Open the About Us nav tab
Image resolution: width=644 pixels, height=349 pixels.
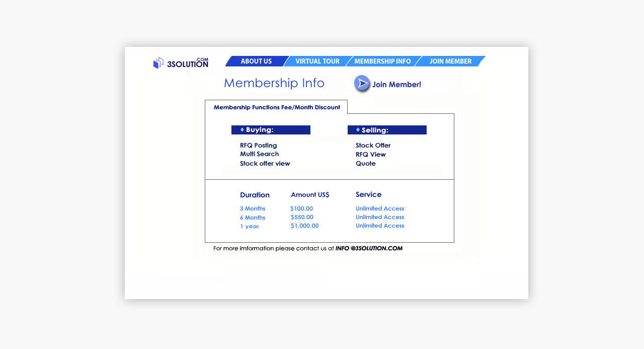point(256,61)
